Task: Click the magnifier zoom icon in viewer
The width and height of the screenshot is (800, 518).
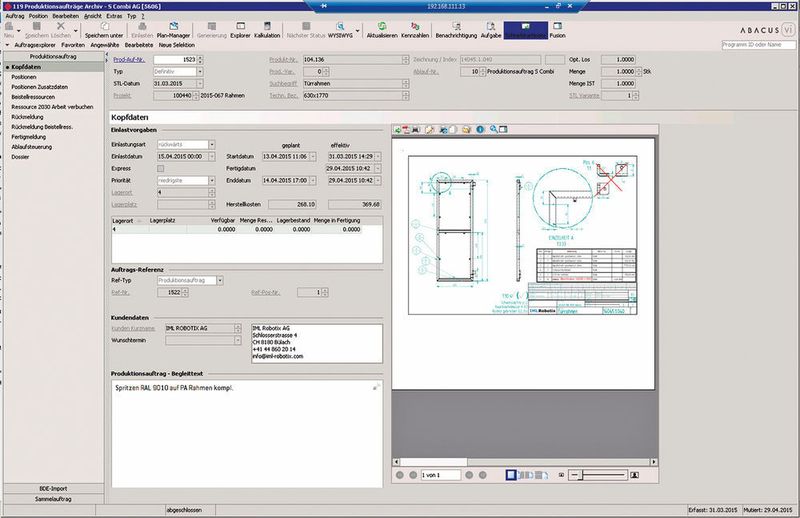Action: coord(493,130)
